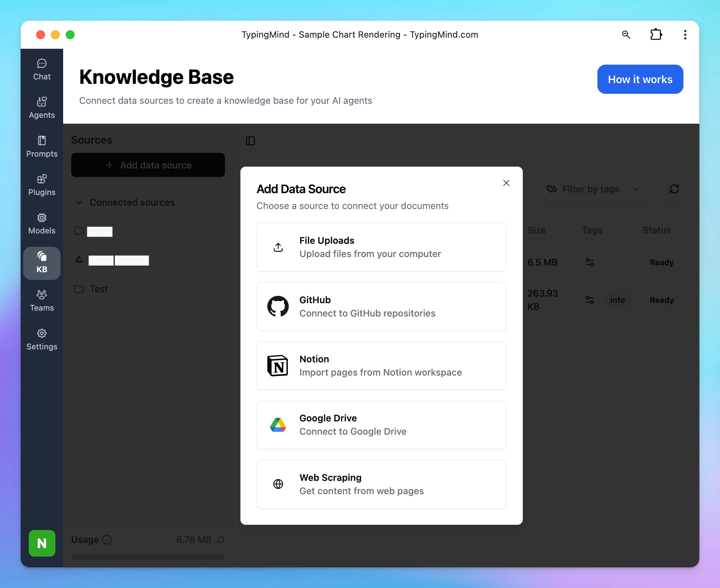Click the refresh sources icon button
This screenshot has width=720, height=588.
[674, 189]
